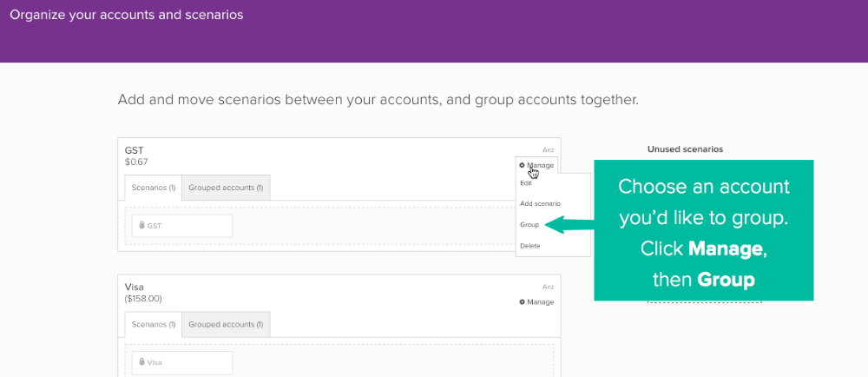Click the lock icon on Visa scenario

coord(141,362)
